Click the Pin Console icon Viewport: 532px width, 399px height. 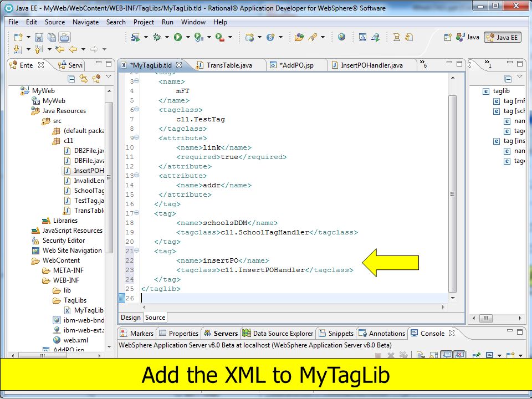click(477, 355)
